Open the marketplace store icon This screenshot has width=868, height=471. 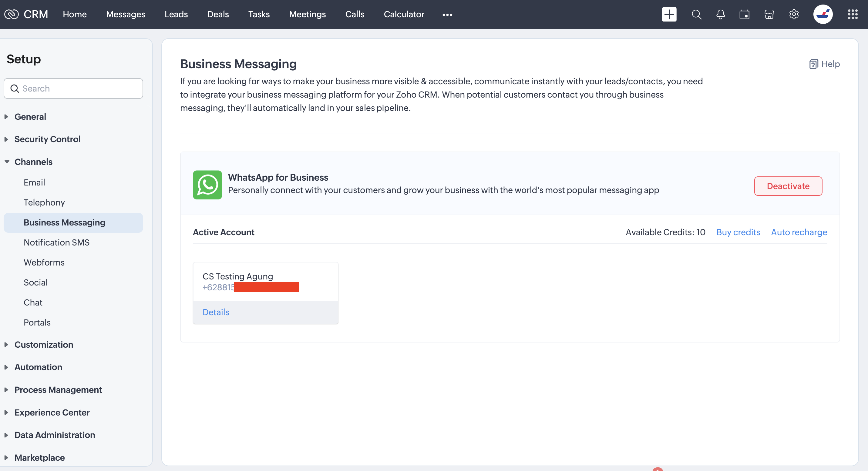[x=769, y=14]
